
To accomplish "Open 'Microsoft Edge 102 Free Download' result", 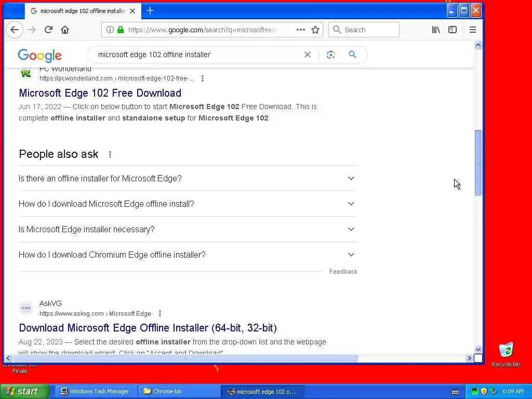I will point(100,93).
